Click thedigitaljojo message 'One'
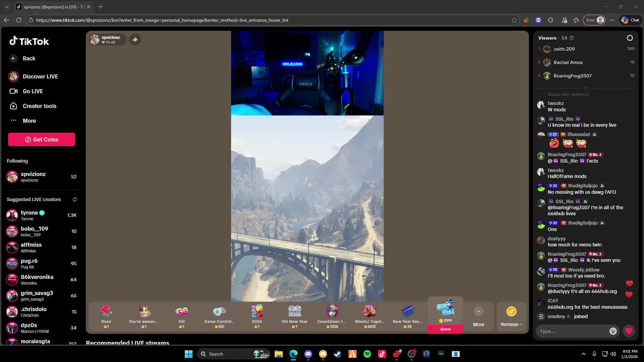Viewport: 644px width, 362px height. [552, 229]
